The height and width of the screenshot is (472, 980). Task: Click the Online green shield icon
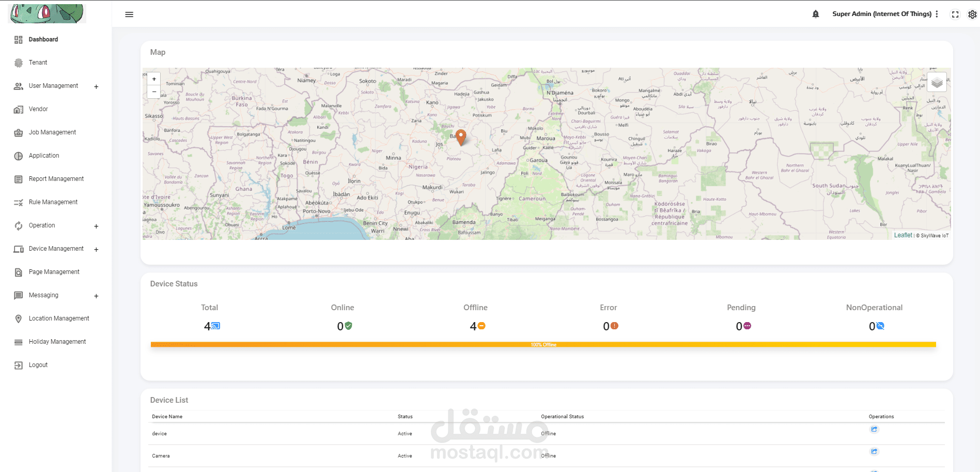[x=349, y=326]
